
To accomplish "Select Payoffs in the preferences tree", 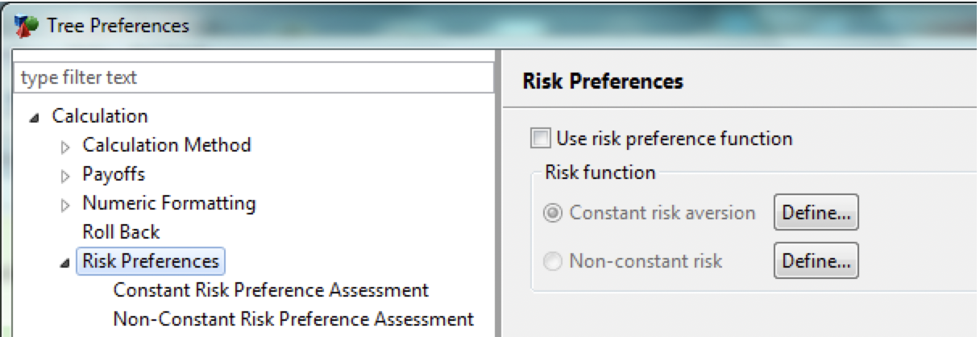I will click(114, 174).
